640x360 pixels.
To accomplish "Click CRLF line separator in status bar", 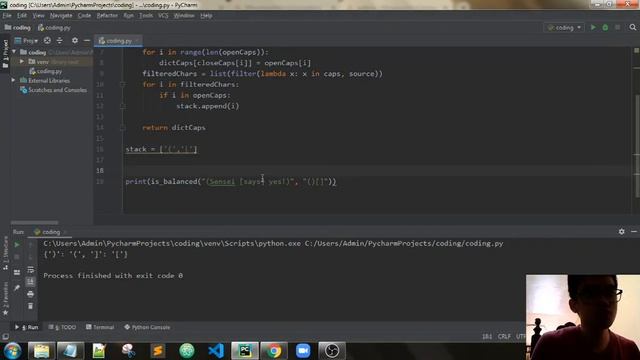I will coord(504,336).
